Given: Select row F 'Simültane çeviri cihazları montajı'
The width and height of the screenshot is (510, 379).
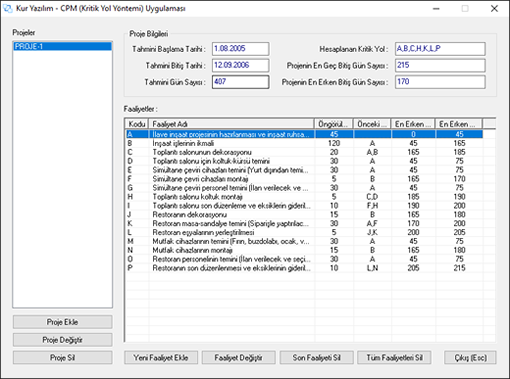Looking at the screenshot, I should coord(304,179).
